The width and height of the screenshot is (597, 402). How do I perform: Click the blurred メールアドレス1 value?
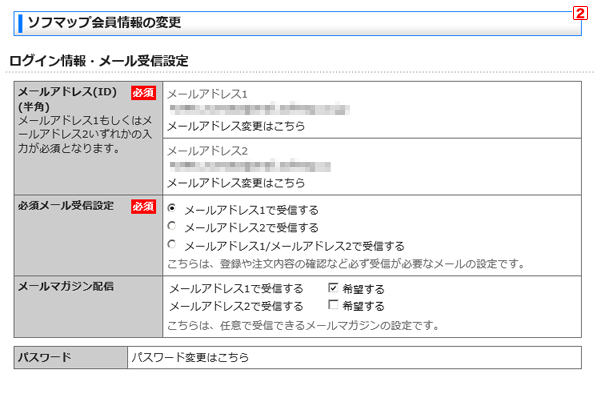[x=260, y=110]
